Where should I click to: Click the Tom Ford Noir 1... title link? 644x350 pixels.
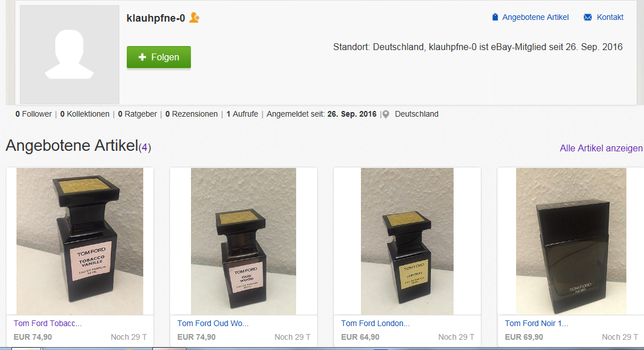(537, 323)
